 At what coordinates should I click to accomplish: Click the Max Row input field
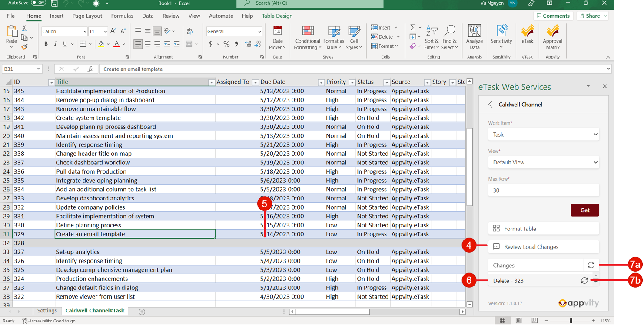click(543, 190)
